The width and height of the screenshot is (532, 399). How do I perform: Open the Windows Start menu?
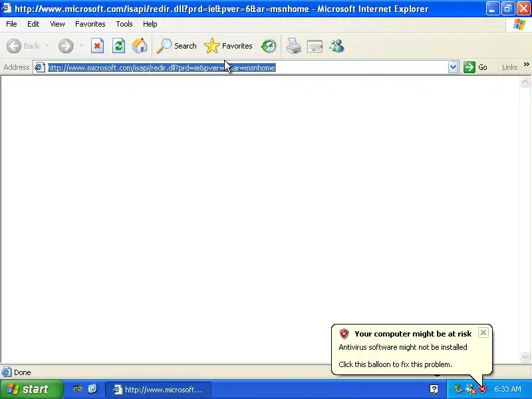(31, 389)
